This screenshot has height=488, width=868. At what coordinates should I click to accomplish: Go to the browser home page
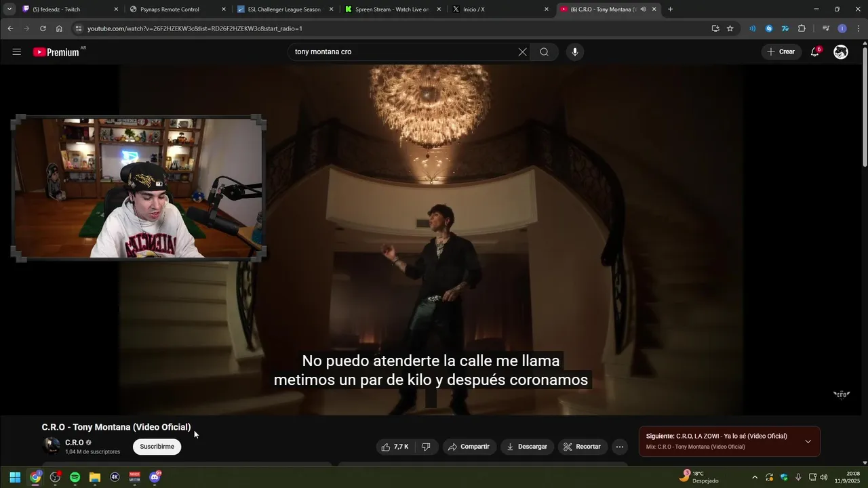point(59,28)
